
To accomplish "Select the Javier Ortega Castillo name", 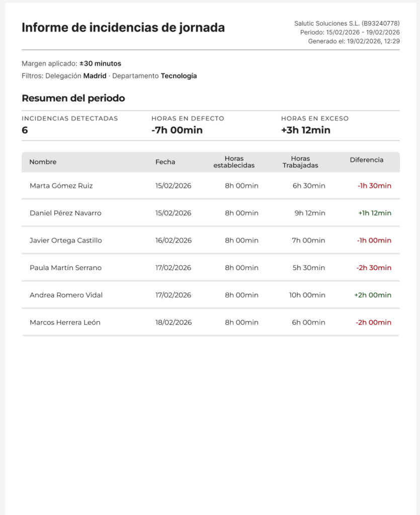I will (x=66, y=240).
